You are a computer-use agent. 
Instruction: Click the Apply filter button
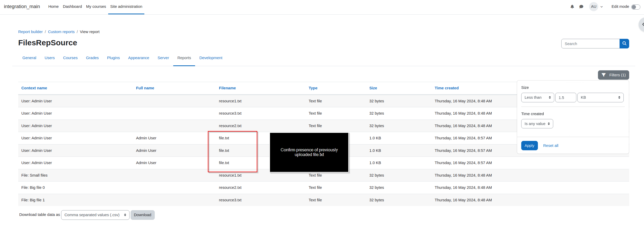[529, 146]
